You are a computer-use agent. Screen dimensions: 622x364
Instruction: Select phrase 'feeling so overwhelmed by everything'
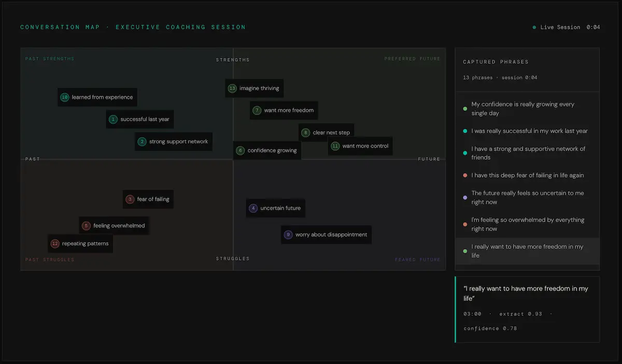(527, 225)
